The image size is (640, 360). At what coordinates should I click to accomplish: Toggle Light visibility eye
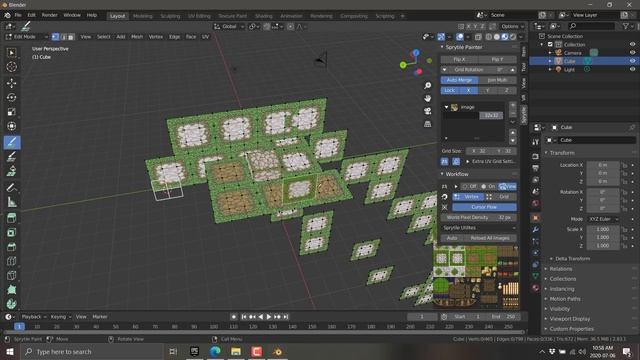point(632,69)
